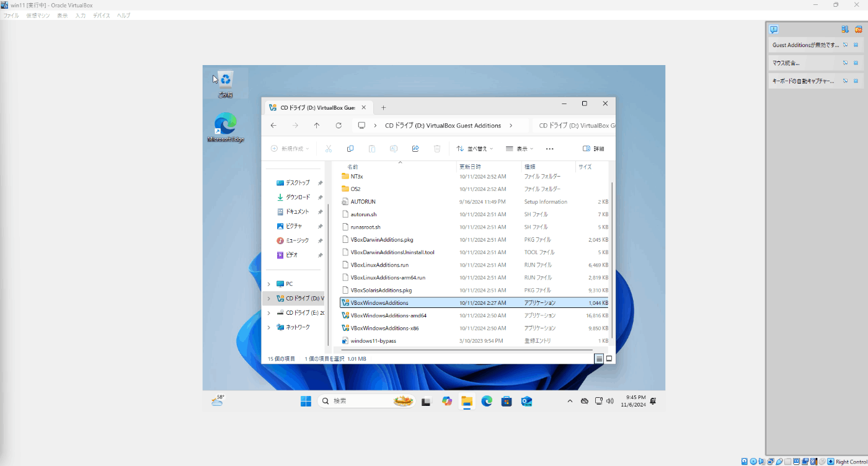The height and width of the screenshot is (466, 868).
Task: Open the Microsoft Store taskbar icon
Action: tap(507, 401)
